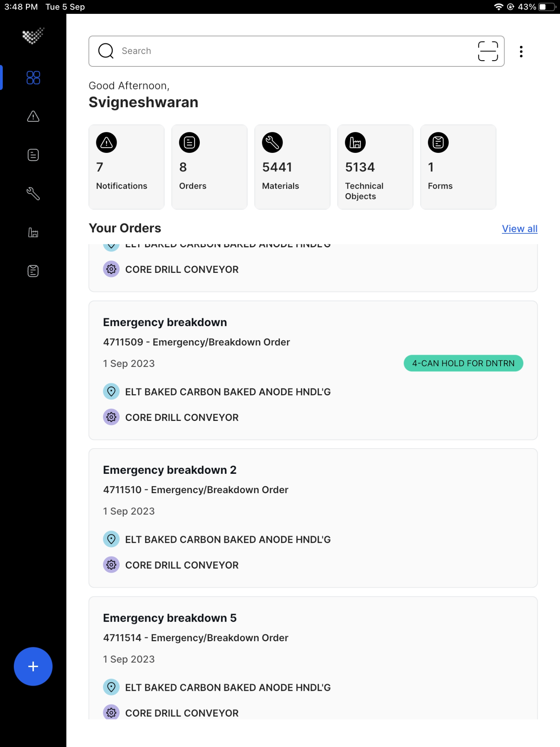Tap the barcode scan icon in search bar

tap(488, 51)
